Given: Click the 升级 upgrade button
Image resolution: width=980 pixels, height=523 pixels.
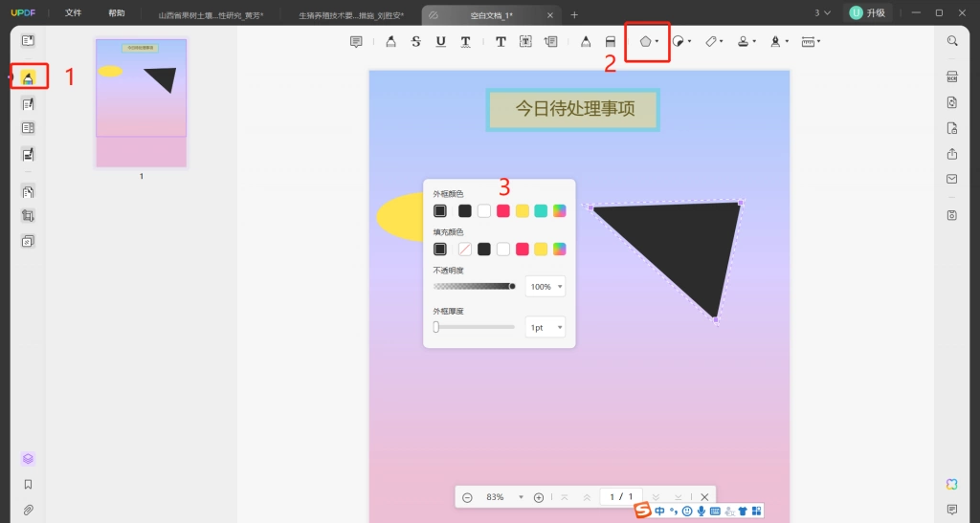Looking at the screenshot, I should [867, 12].
